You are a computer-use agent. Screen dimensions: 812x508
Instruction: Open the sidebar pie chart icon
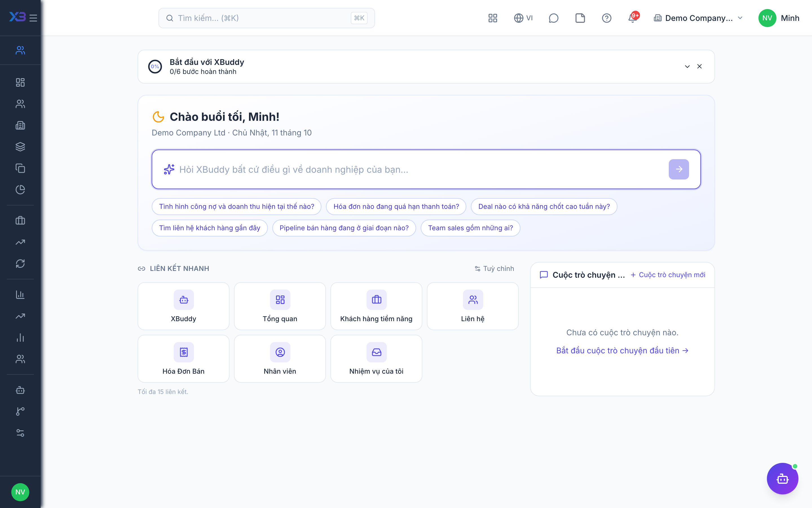20,189
